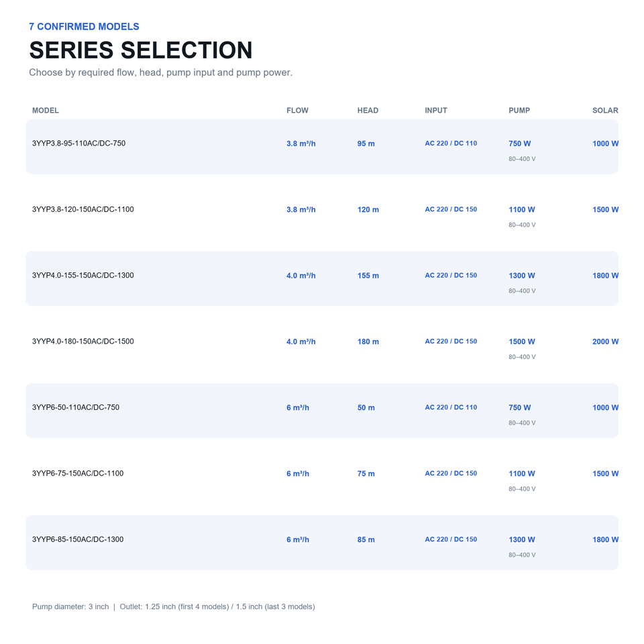Select model 3YYP6-50-110AC/DC-750
Image resolution: width=644 pixels, height=644 pixels.
click(x=322, y=411)
